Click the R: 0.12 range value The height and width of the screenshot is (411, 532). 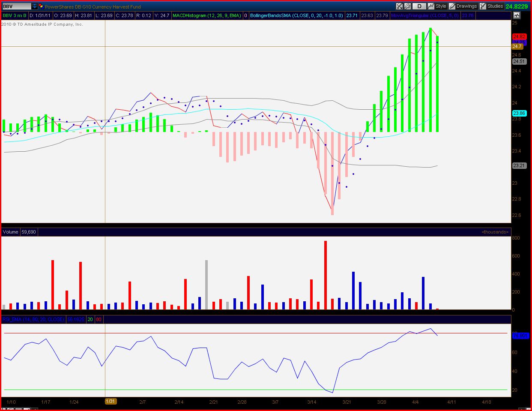pyautogui.click(x=144, y=15)
